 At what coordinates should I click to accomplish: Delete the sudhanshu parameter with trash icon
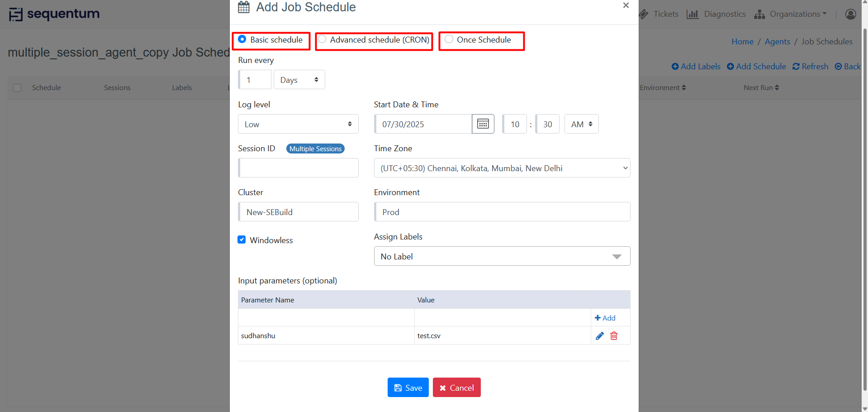click(614, 336)
